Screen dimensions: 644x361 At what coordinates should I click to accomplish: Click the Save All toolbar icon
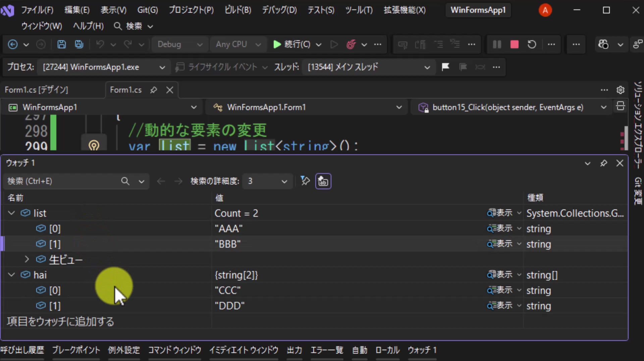point(79,44)
